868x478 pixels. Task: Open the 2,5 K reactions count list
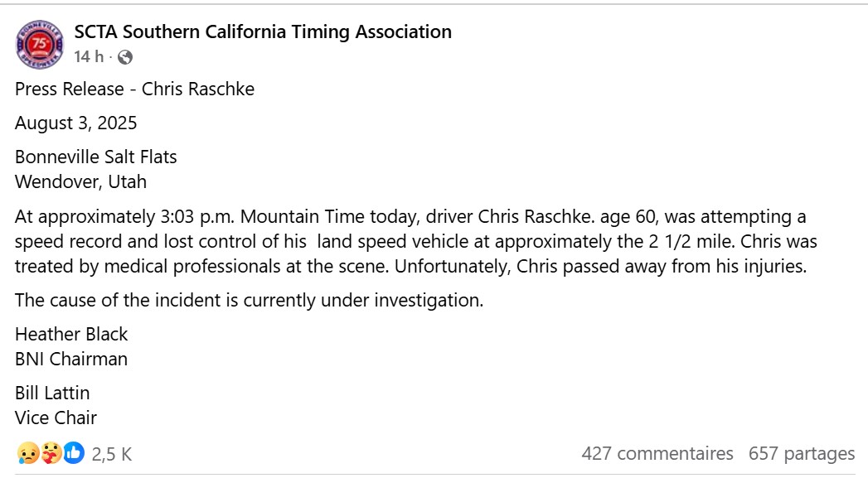[112, 454]
